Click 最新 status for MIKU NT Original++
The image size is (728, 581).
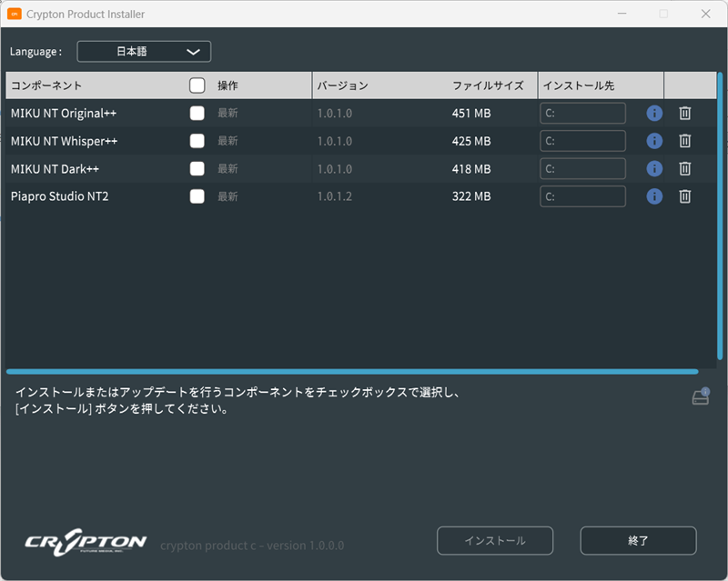227,114
